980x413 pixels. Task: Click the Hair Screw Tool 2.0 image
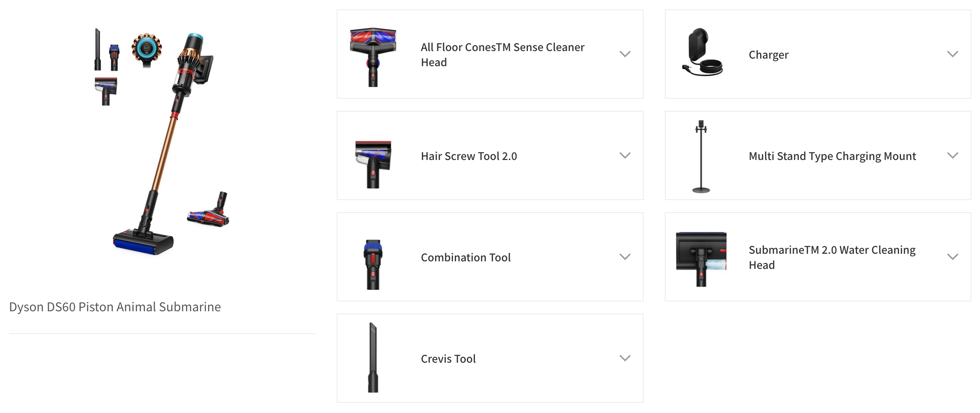(x=373, y=163)
